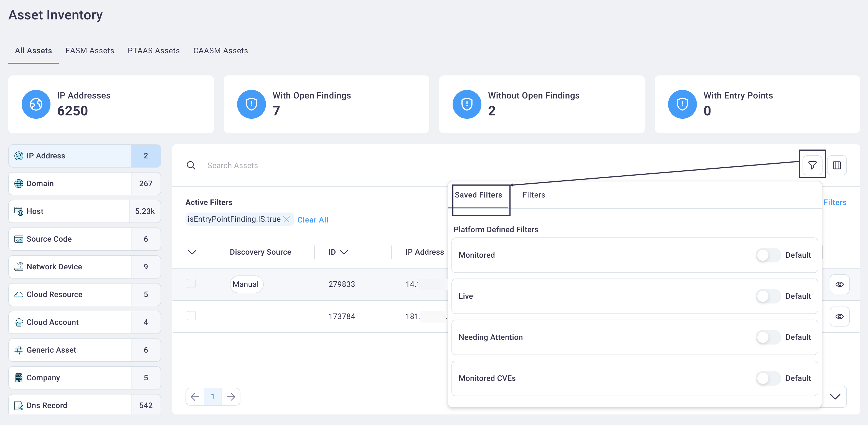Viewport: 868px width, 425px height.
Task: Click the Host count 5.23k
Action: [x=145, y=211]
